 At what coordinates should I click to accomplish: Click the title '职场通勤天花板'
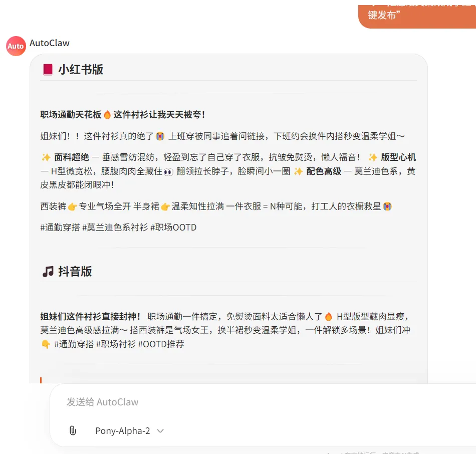pos(71,115)
